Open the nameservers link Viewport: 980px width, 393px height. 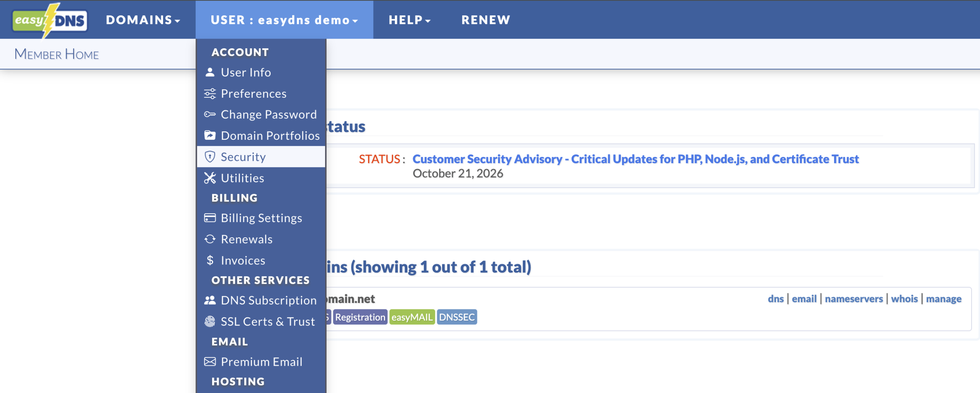(x=854, y=299)
